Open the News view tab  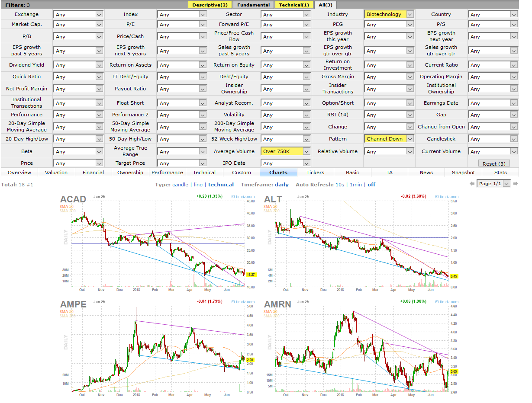[x=426, y=173]
